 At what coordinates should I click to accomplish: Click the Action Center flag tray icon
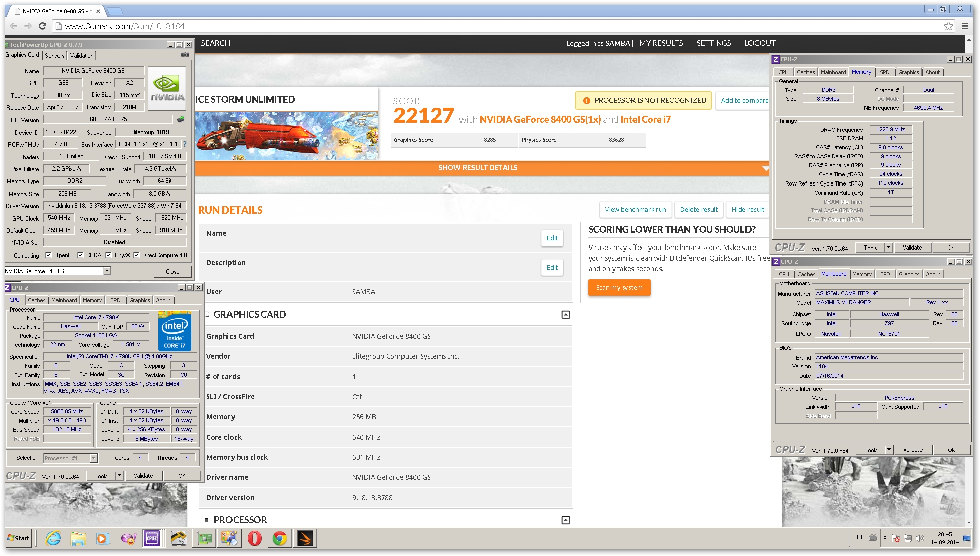(x=896, y=538)
